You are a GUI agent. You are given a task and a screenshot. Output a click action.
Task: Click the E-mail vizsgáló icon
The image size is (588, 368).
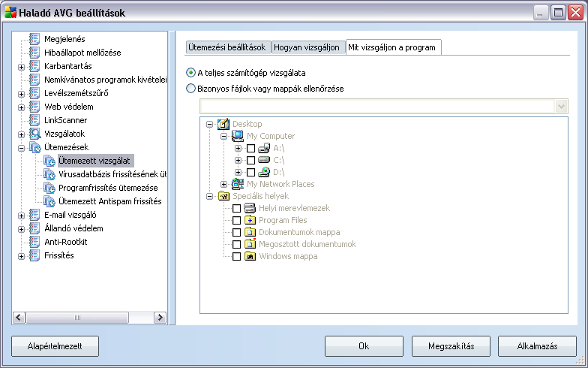coord(34,215)
